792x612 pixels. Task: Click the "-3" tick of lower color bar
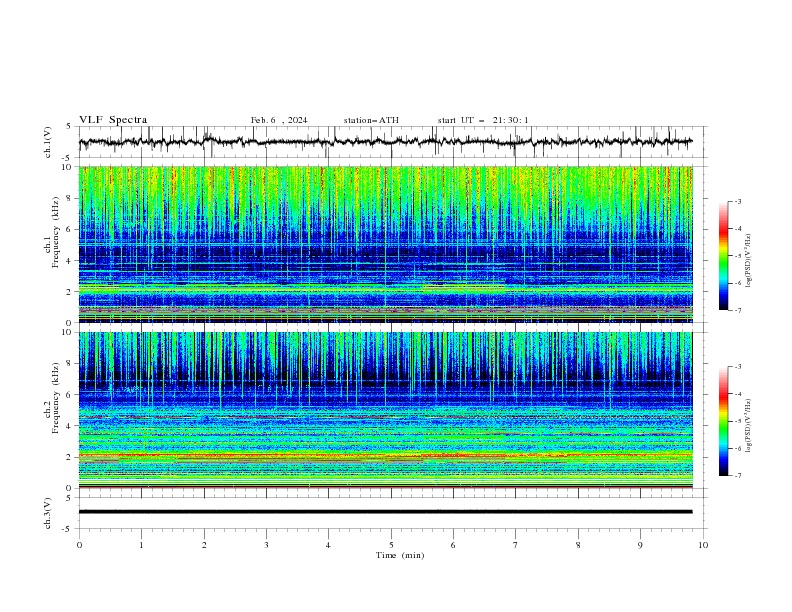[737, 367]
